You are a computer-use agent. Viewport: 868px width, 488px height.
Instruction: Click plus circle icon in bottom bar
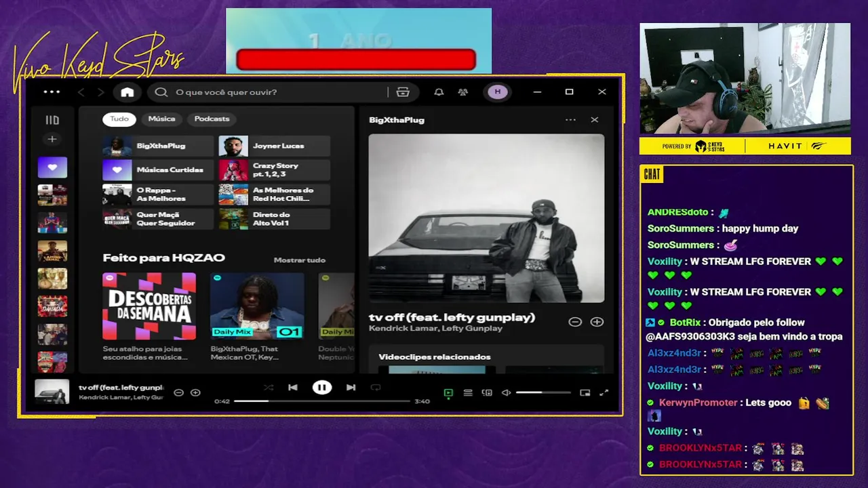[x=195, y=392]
